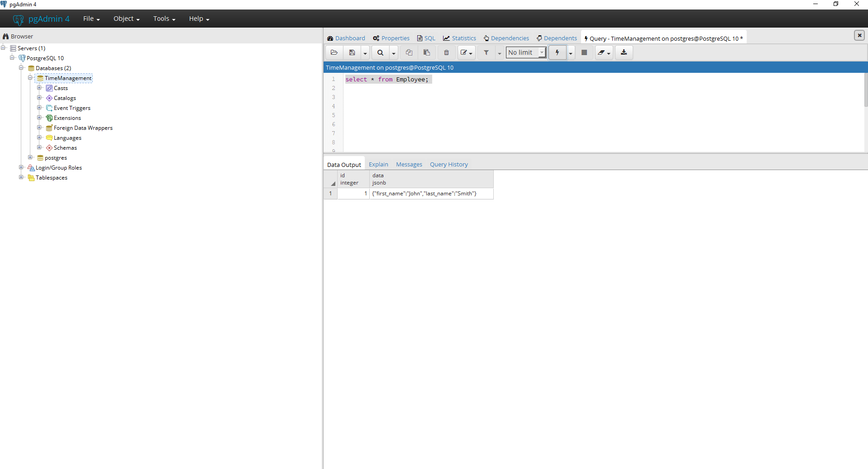
Task: Delete rows using the trash icon
Action: (446, 52)
